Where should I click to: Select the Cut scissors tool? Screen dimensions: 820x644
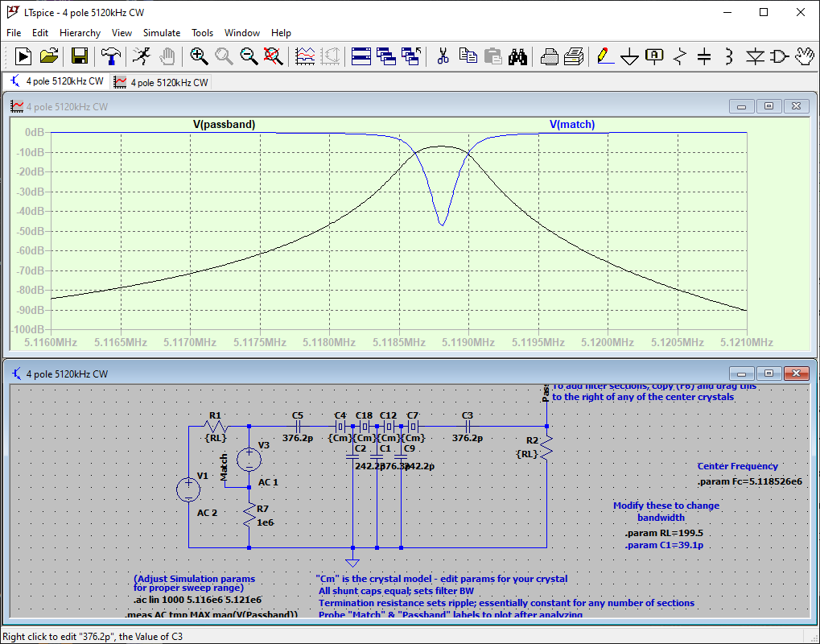pos(443,56)
